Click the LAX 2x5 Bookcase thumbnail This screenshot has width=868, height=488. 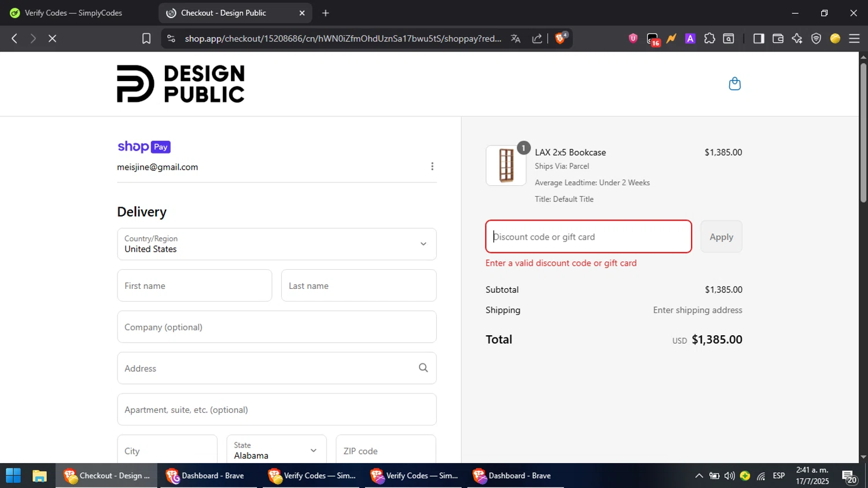[x=506, y=166]
